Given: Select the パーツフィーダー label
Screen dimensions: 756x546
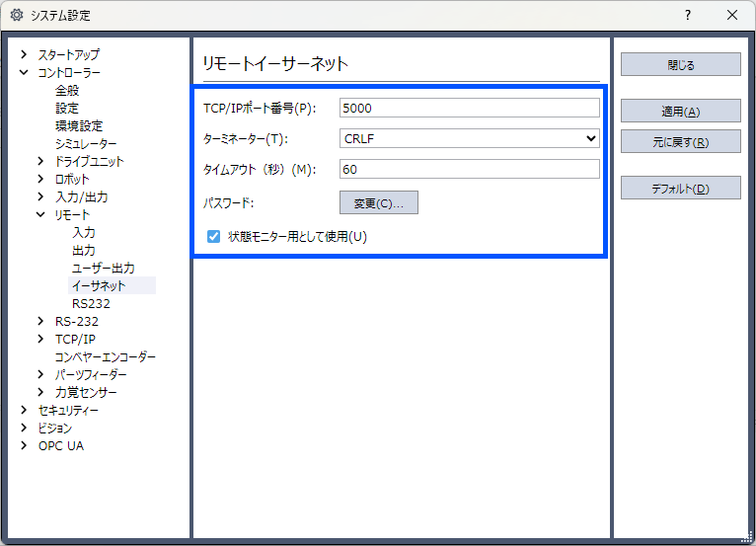Looking at the screenshot, I should pos(91,374).
